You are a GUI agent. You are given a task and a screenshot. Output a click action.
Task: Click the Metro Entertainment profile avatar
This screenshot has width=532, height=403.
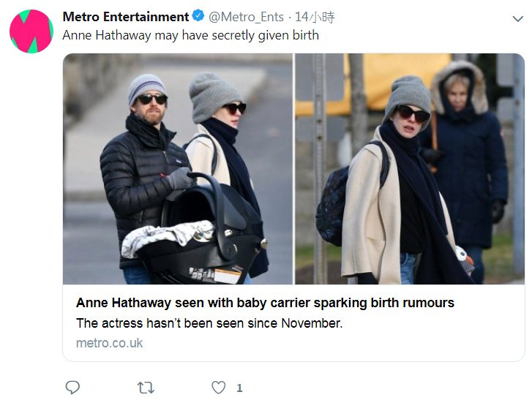click(x=31, y=31)
